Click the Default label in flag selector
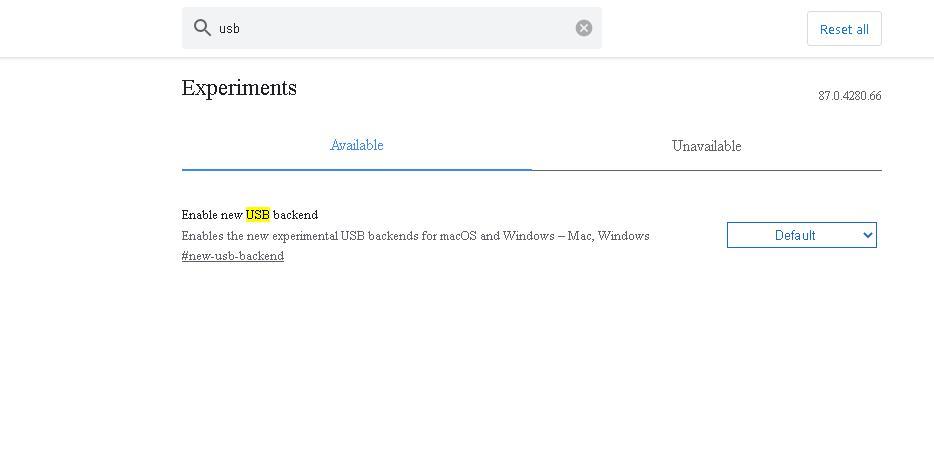This screenshot has width=934, height=454. pos(795,235)
